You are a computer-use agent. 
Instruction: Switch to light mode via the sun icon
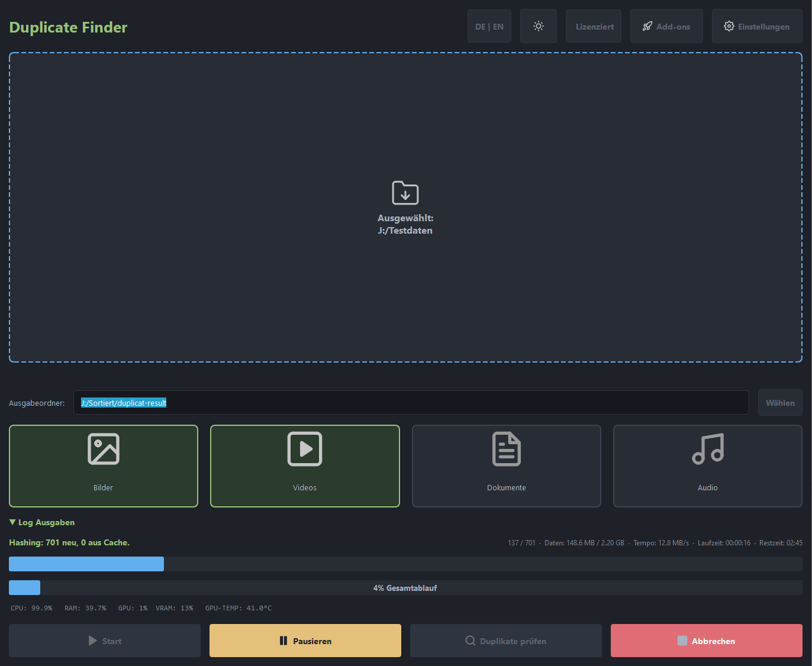(x=538, y=25)
